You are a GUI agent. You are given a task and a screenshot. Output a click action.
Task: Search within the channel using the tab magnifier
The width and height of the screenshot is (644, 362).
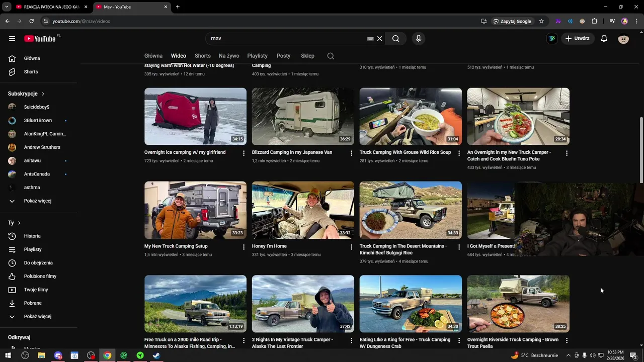point(331,56)
